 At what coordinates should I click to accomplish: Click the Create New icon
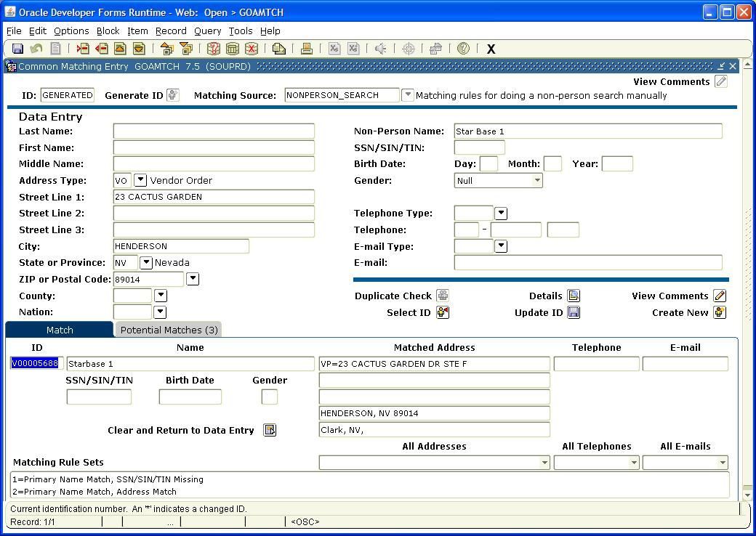(720, 312)
